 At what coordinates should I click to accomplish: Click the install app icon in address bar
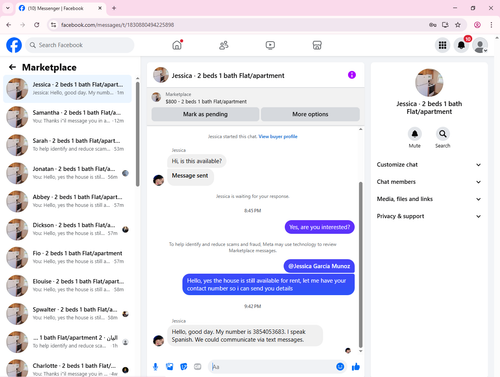tap(445, 25)
